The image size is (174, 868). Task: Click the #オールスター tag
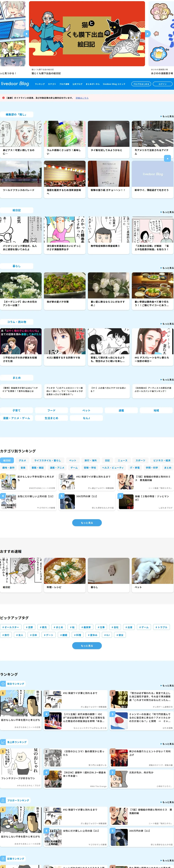pyautogui.click(x=11, y=627)
